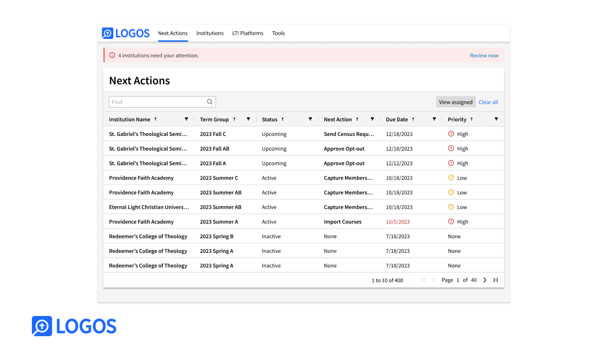Click the search magnifier icon in Find box

tap(210, 102)
